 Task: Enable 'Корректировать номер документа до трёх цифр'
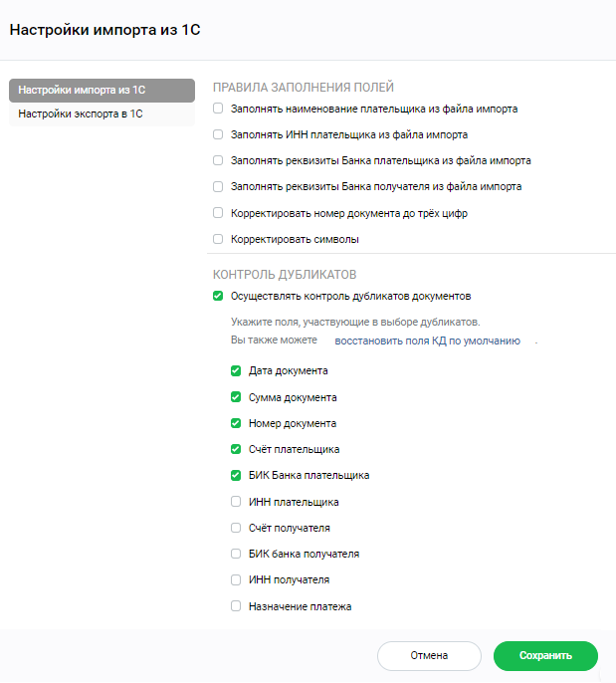coord(218,213)
